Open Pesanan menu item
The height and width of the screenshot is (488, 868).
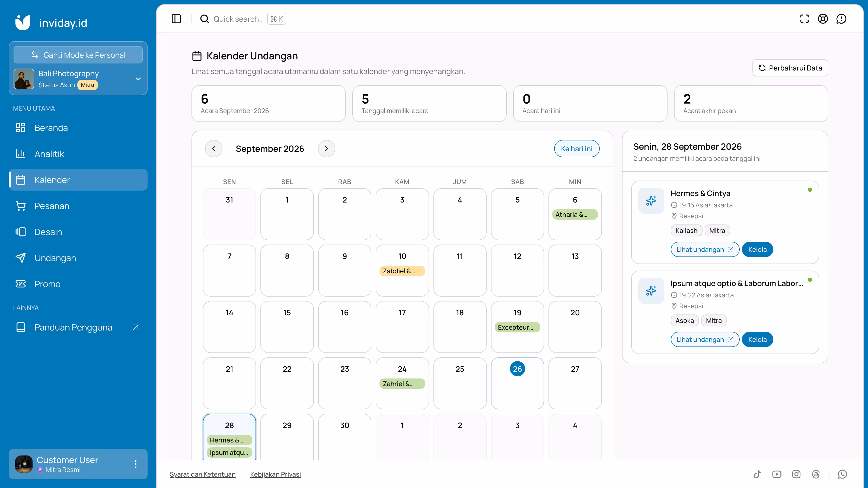click(78, 206)
